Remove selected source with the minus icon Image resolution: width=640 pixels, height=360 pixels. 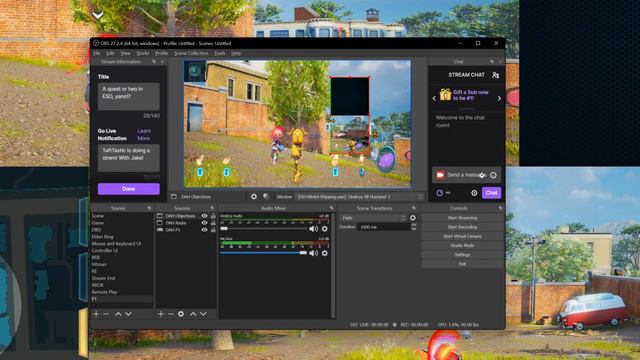pyautogui.click(x=171, y=314)
